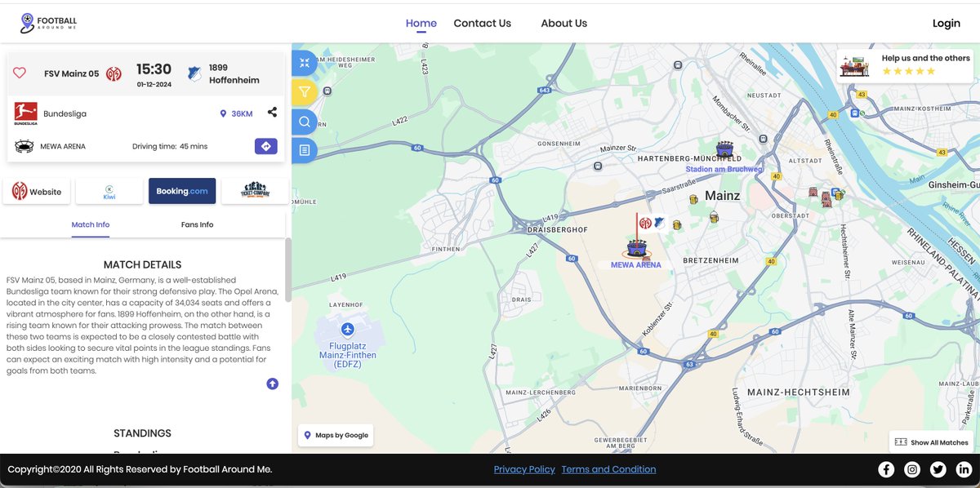Image resolution: width=980 pixels, height=488 pixels.
Task: Click the team crests marker above MEWA ARENA
Action: click(653, 223)
